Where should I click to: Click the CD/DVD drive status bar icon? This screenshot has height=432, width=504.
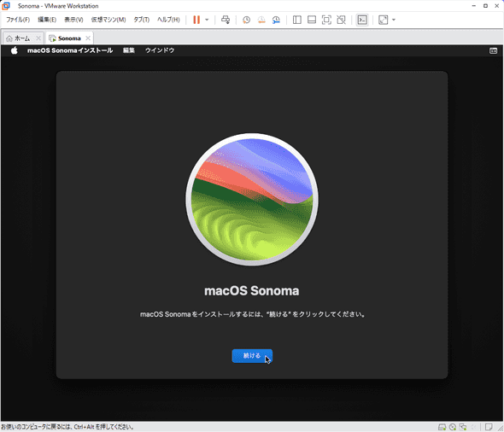[x=453, y=427]
